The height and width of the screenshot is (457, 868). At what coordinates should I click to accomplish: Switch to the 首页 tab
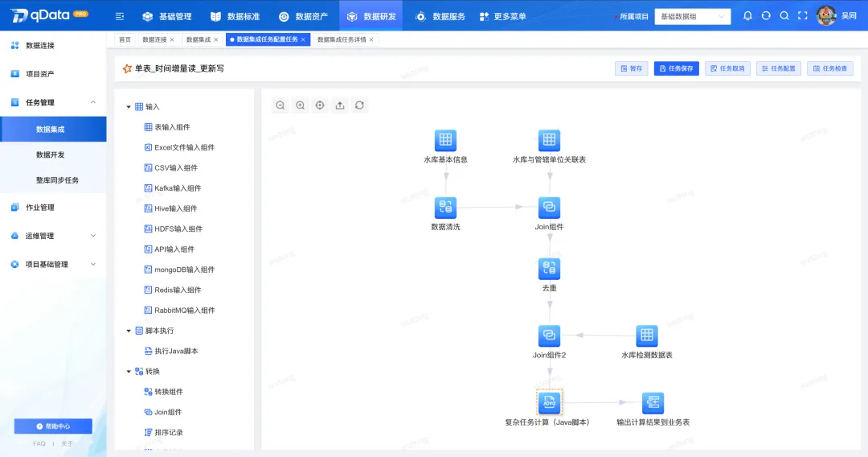[125, 39]
